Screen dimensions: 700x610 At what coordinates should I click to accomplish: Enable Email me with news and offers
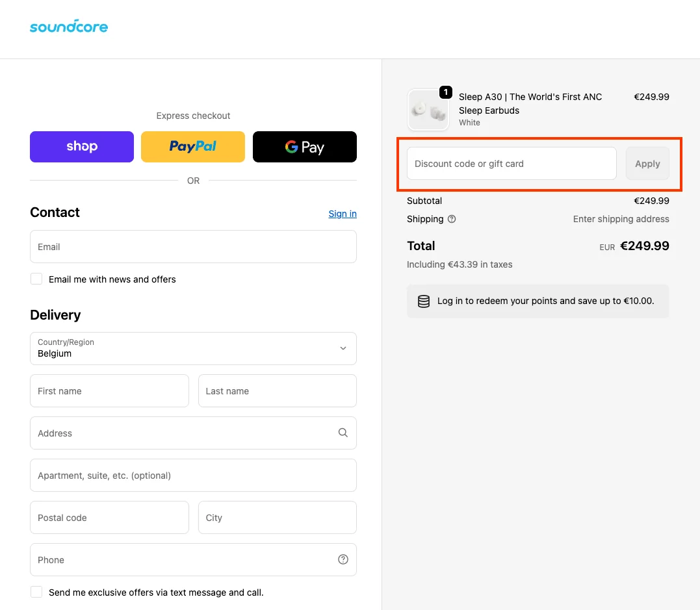click(36, 279)
